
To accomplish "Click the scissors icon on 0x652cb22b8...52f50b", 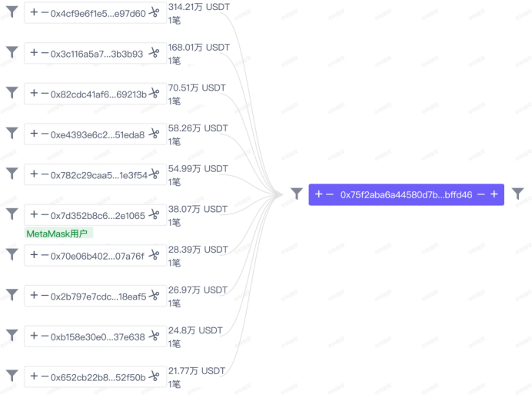I will (x=154, y=376).
